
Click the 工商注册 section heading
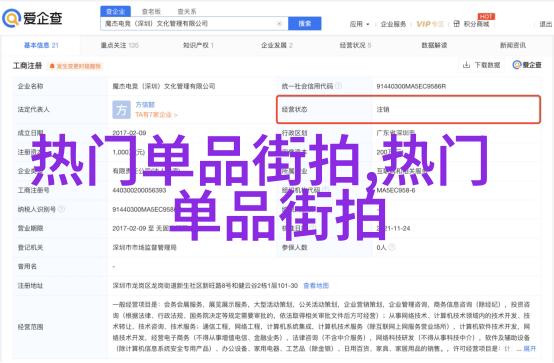coord(28,66)
